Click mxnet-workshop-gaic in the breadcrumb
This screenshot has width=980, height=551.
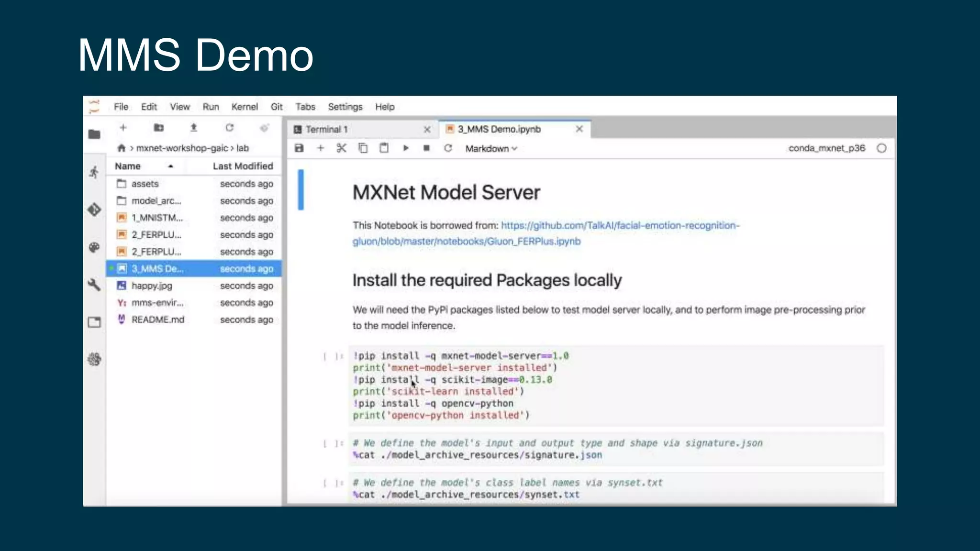tap(182, 148)
